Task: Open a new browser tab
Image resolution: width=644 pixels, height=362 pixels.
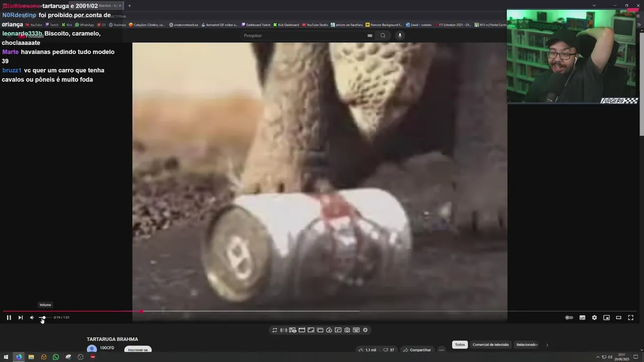Action: pyautogui.click(x=129, y=6)
